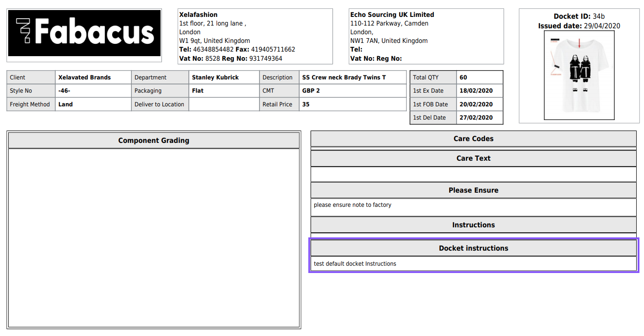Click the 'please ensure note to factory' text

click(x=353, y=205)
